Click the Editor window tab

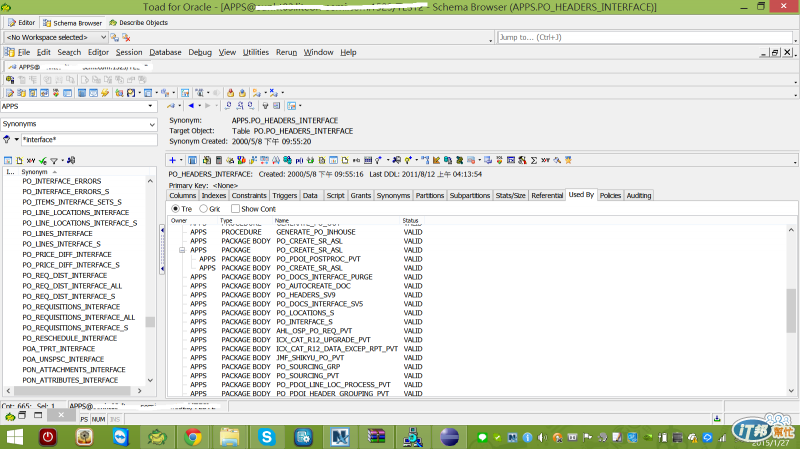point(21,22)
